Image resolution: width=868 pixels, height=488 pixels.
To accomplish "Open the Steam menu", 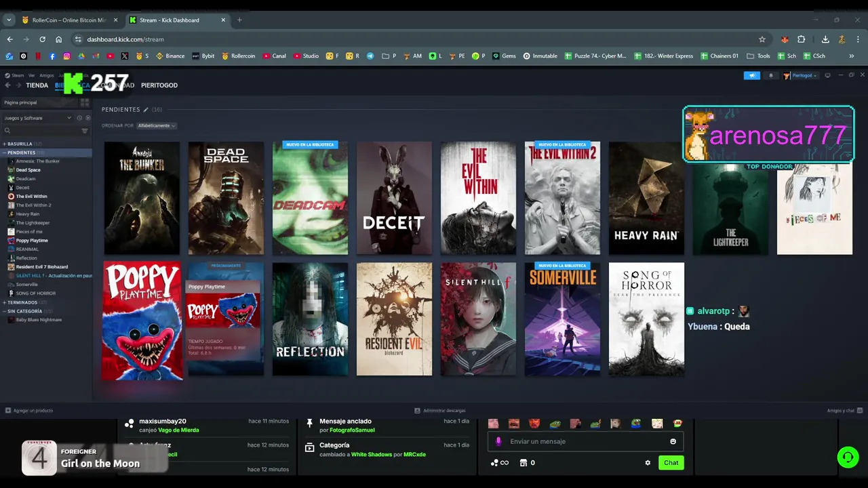I will 15,75.
